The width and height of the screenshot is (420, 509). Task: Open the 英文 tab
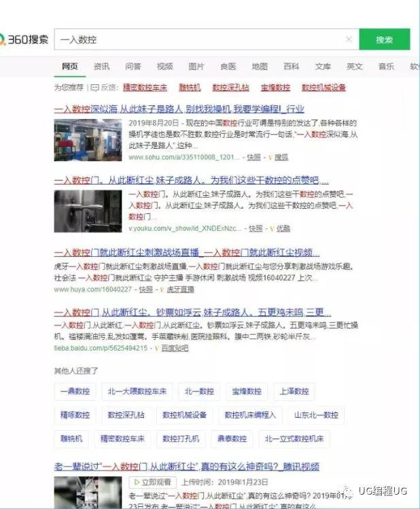click(355, 67)
